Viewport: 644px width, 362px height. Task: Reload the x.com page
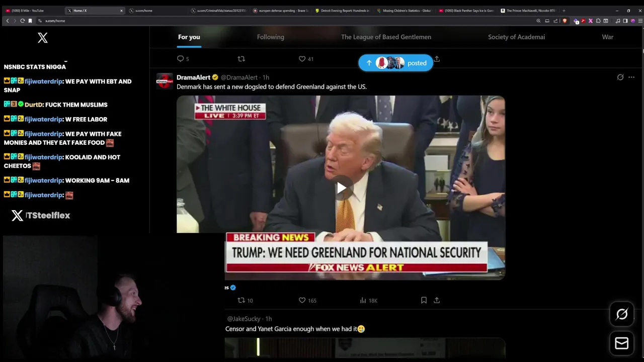pyautogui.click(x=22, y=21)
